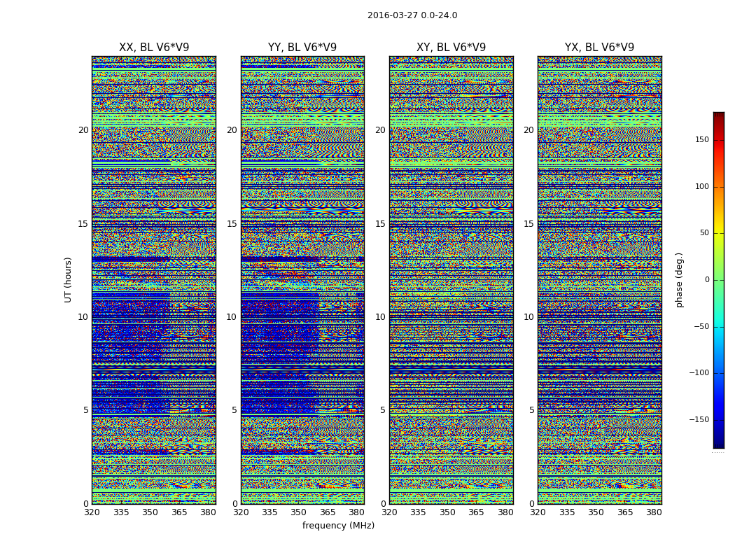Click the 'phase (deg.)' colorbar label
The image size is (735, 560).
coord(679,280)
